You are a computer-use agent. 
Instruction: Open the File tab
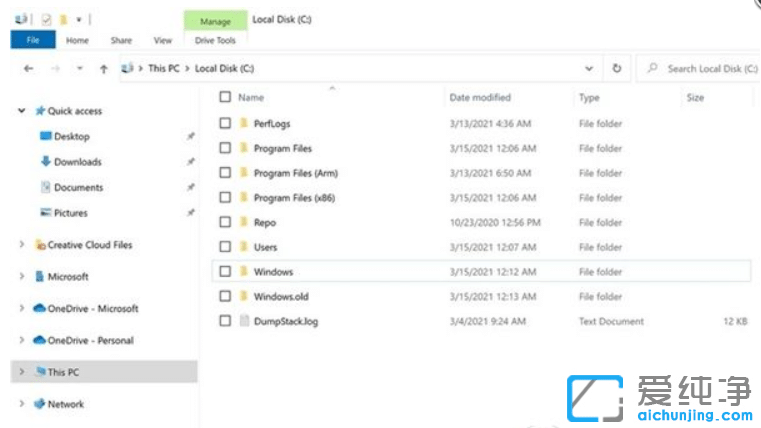pos(32,41)
